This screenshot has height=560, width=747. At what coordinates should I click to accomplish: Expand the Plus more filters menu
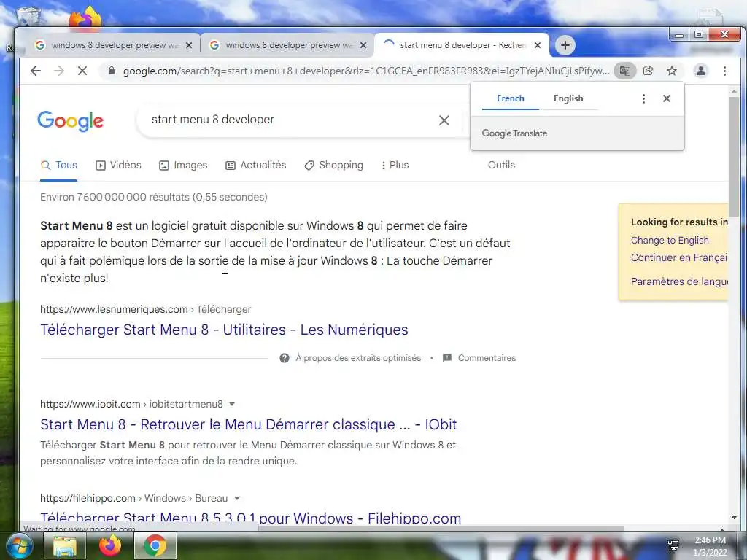[x=395, y=166]
